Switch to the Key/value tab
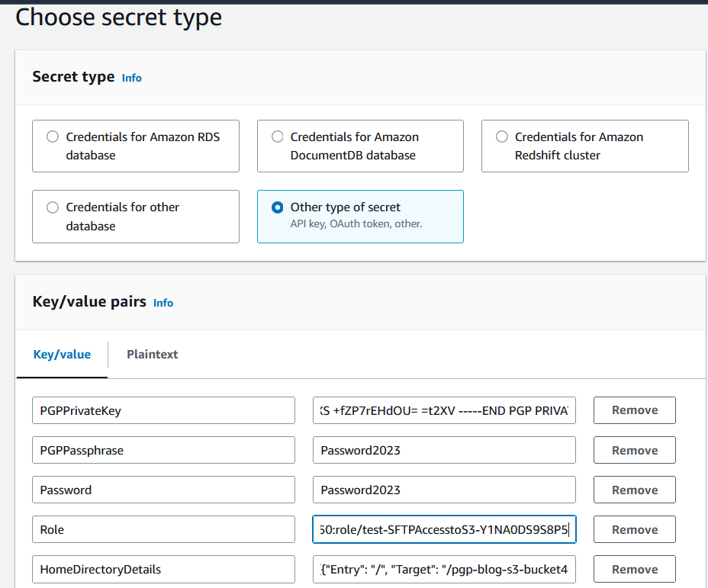The width and height of the screenshot is (708, 588). coord(62,355)
